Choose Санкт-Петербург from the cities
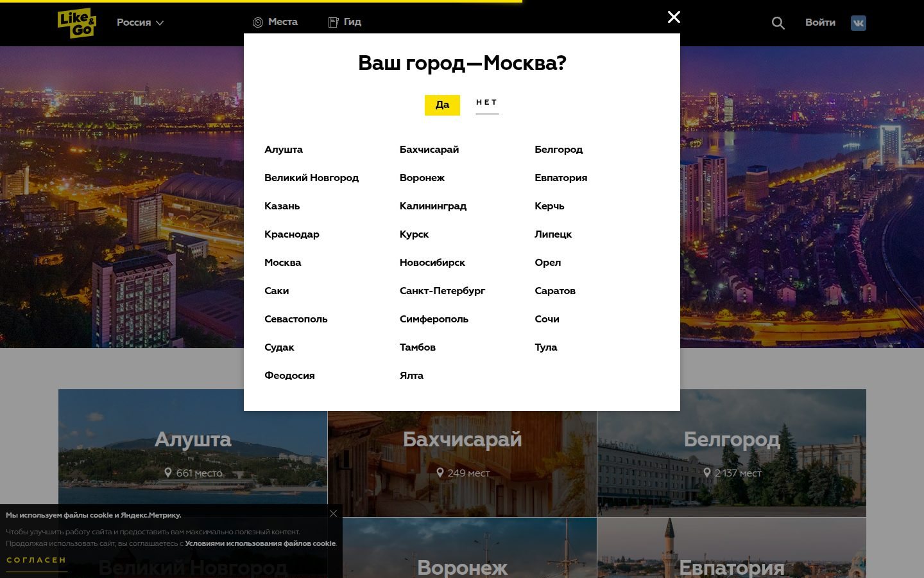 443,291
